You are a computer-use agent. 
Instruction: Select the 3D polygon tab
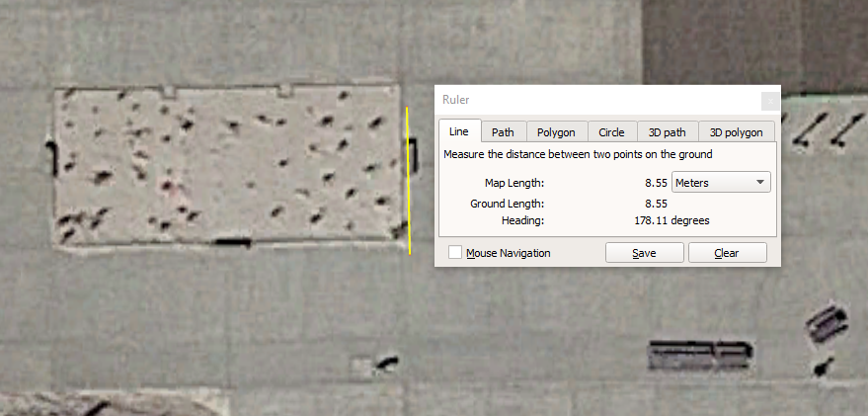[x=736, y=132]
